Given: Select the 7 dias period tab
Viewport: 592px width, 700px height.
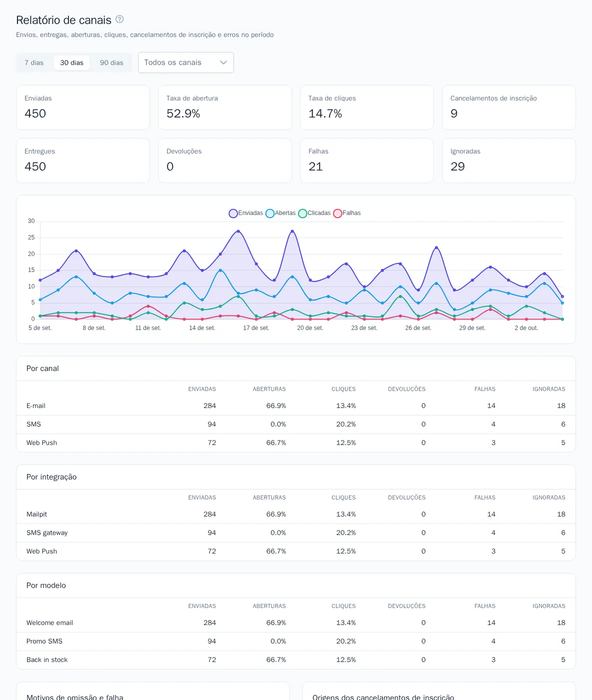Looking at the screenshot, I should (34, 62).
